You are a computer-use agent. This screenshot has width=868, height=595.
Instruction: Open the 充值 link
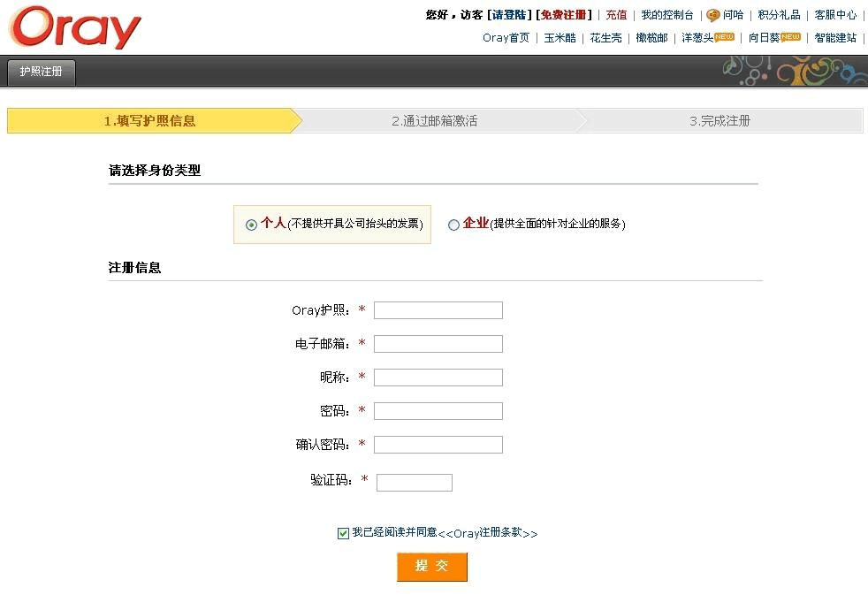[x=616, y=15]
